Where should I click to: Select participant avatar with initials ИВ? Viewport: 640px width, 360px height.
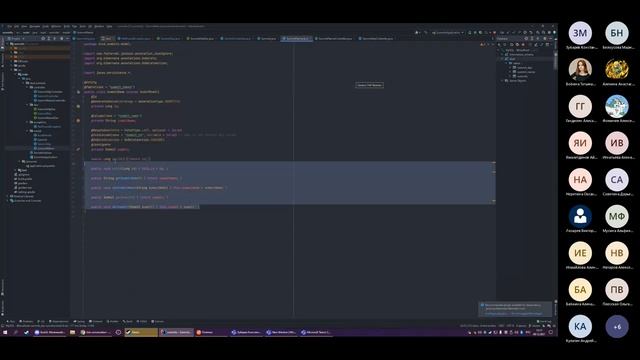[x=617, y=143]
